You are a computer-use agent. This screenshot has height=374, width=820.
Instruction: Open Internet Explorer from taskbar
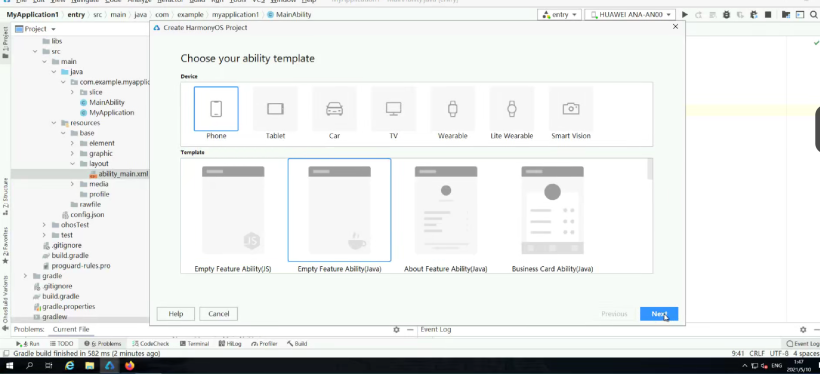point(70,366)
